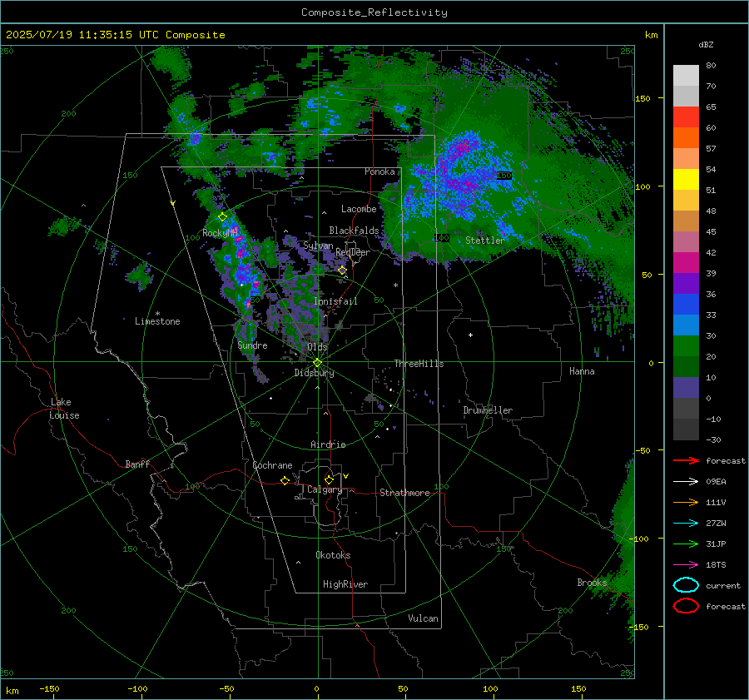This screenshot has height=700, width=749.
Task: Click the purple 10 dBZ legend swatch
Action: [x=686, y=387]
